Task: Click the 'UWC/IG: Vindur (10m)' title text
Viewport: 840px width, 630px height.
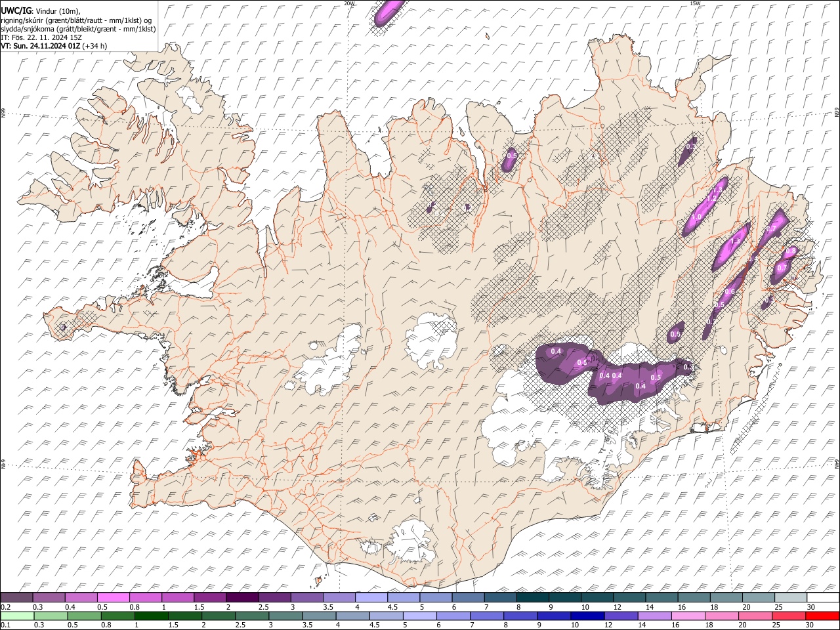Action: (x=40, y=11)
